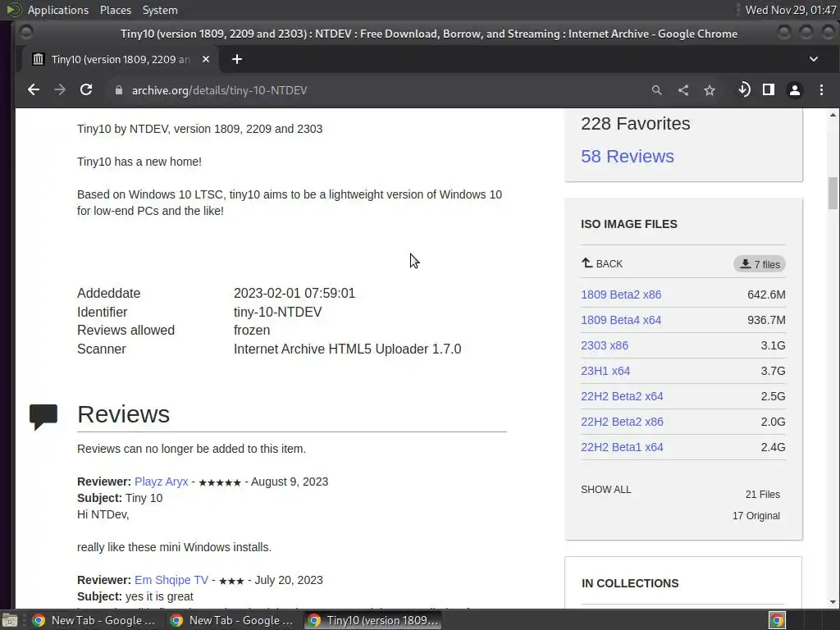Go back with Chrome's back arrow
Screen dimensions: 840x630
(x=33, y=90)
